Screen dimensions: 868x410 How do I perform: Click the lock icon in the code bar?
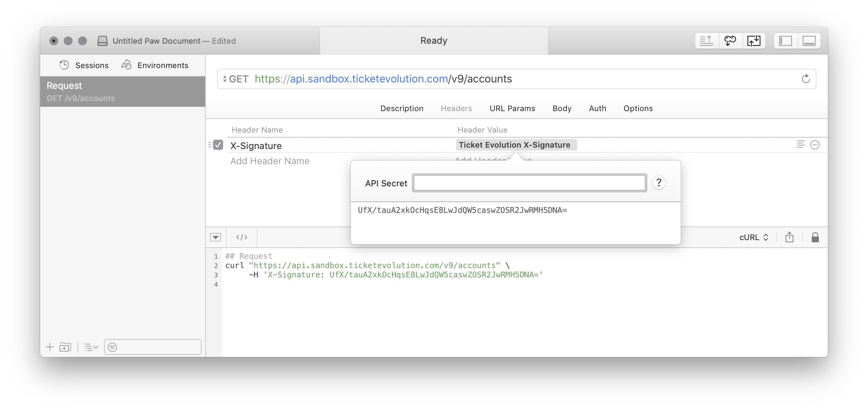click(x=815, y=237)
